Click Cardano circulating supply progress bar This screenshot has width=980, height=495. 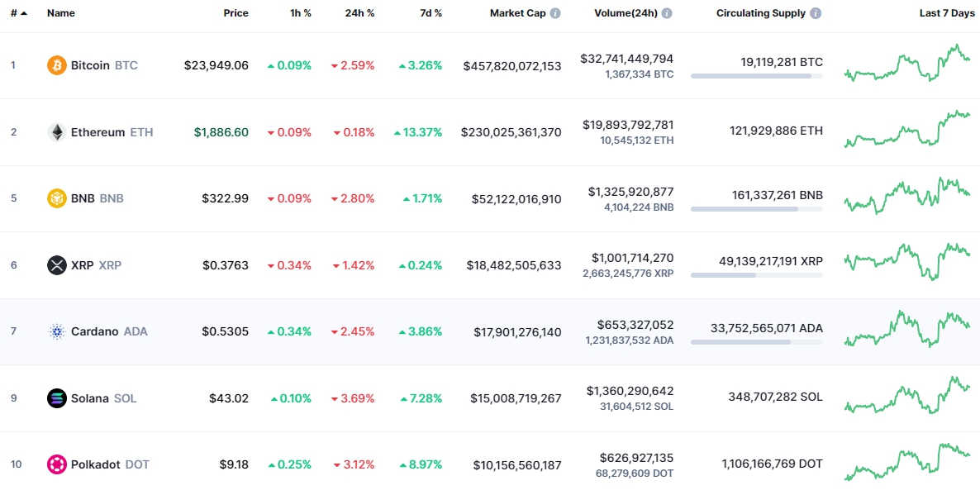pyautogui.click(x=757, y=342)
